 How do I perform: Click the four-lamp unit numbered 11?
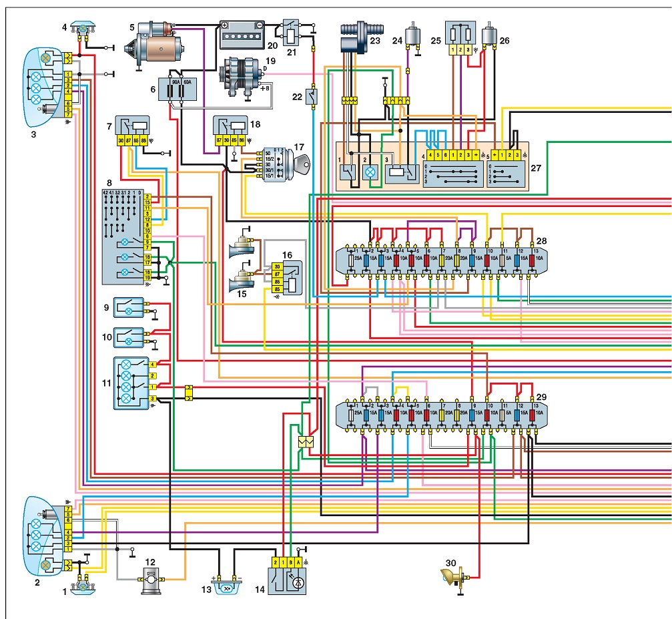click(131, 383)
